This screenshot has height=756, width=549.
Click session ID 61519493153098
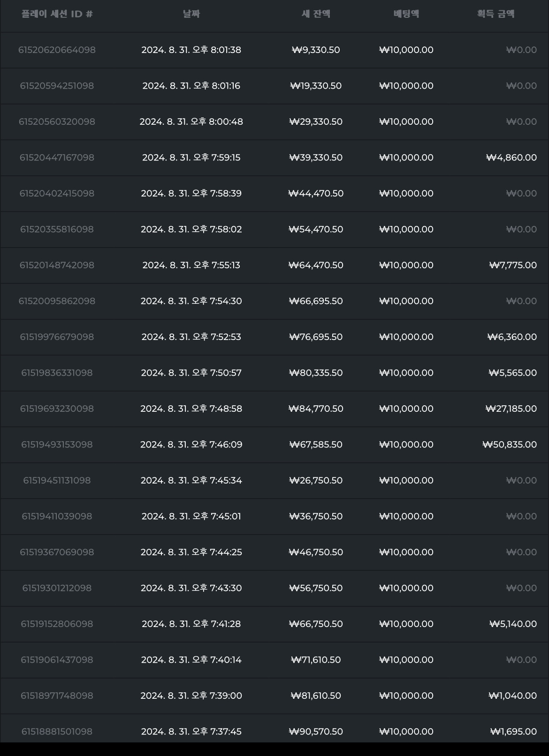57,445
